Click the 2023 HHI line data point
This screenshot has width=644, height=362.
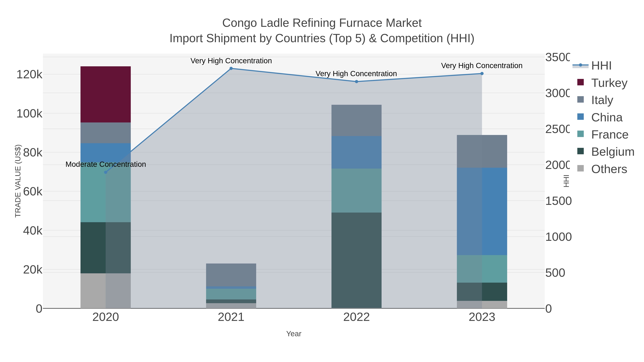point(482,73)
